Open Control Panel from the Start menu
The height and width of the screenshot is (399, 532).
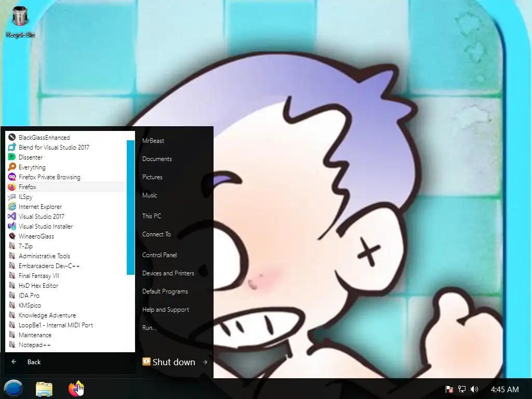159,255
